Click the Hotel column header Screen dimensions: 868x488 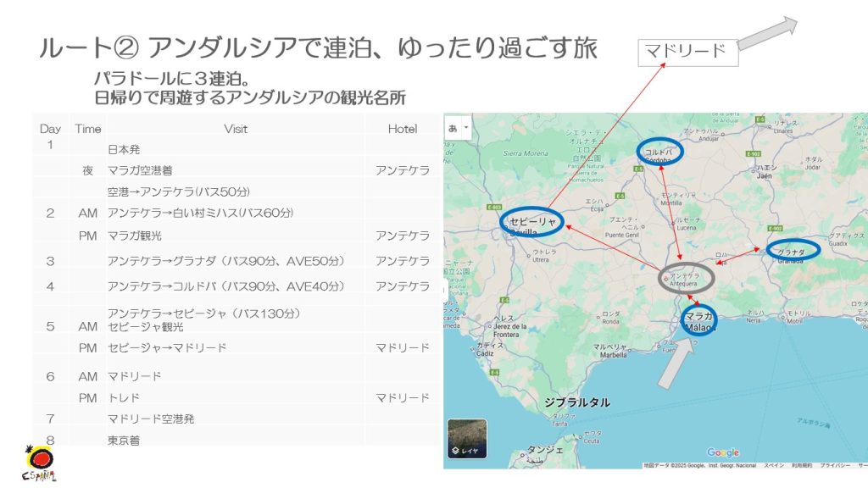(403, 129)
